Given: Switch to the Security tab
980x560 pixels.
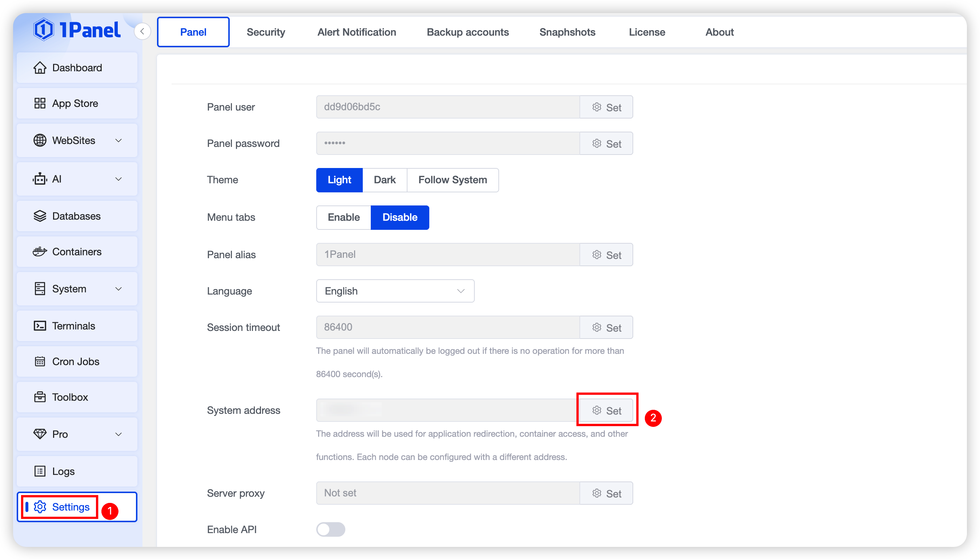Looking at the screenshot, I should coord(266,32).
